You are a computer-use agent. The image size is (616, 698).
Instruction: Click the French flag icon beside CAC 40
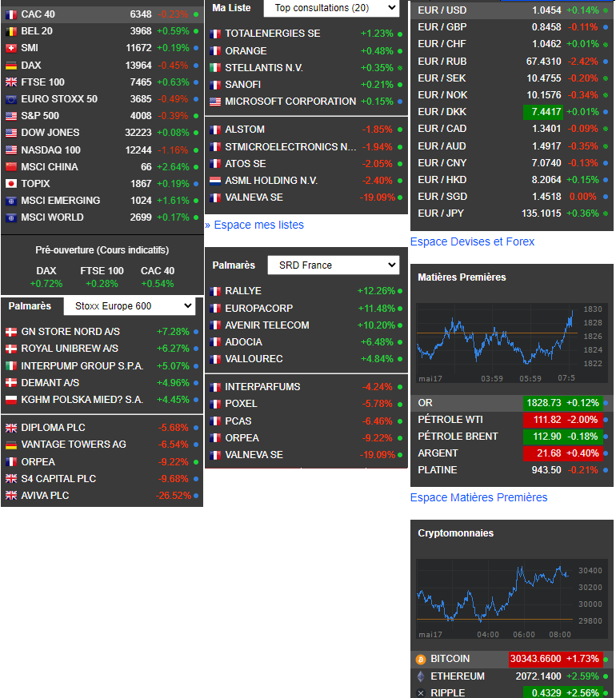pyautogui.click(x=11, y=14)
